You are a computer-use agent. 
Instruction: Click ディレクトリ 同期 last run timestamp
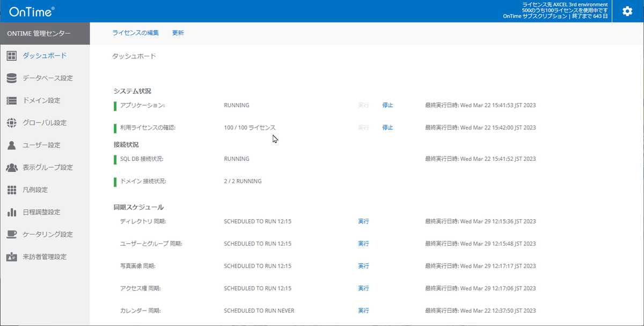pos(480,221)
